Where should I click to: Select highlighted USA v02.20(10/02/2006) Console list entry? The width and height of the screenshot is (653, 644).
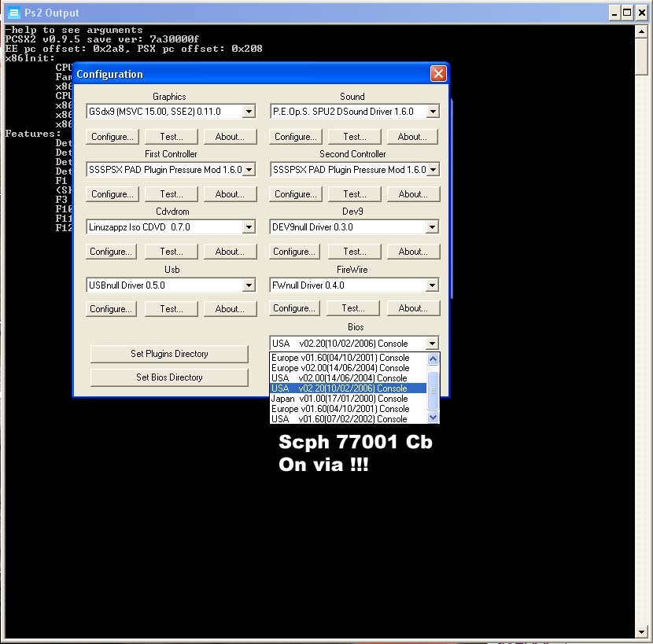[x=349, y=388]
